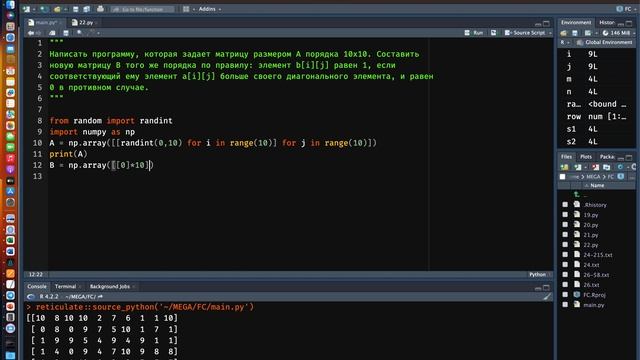Create a new folder in Files pane
The image size is (640, 360).
click(564, 167)
